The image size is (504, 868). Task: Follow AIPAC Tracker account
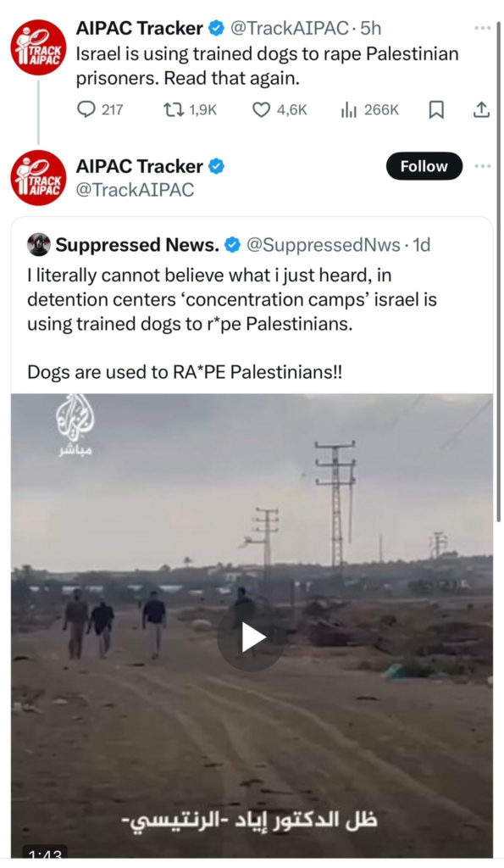tap(424, 166)
